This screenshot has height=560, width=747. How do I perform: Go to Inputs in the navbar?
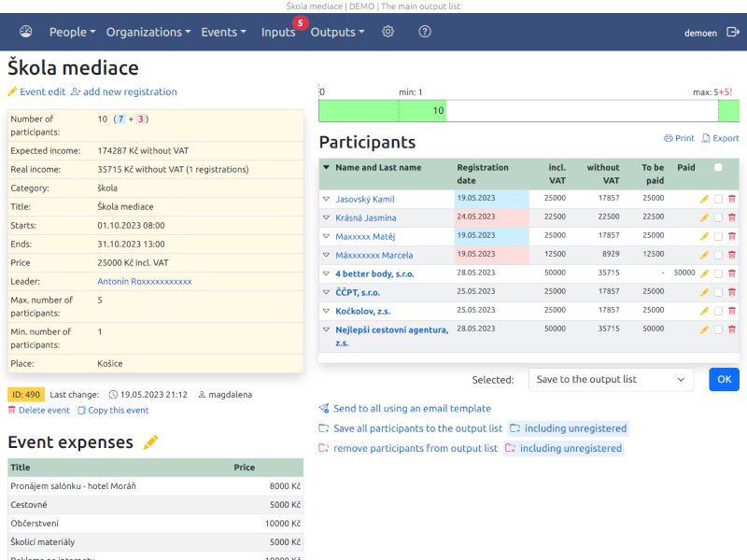pos(278,32)
